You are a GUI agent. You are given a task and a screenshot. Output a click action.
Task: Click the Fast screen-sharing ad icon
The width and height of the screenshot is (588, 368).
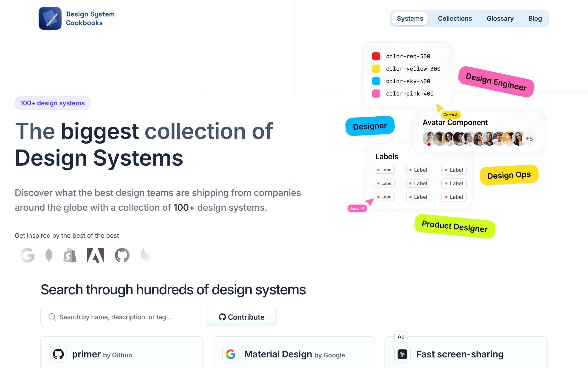[402, 354]
